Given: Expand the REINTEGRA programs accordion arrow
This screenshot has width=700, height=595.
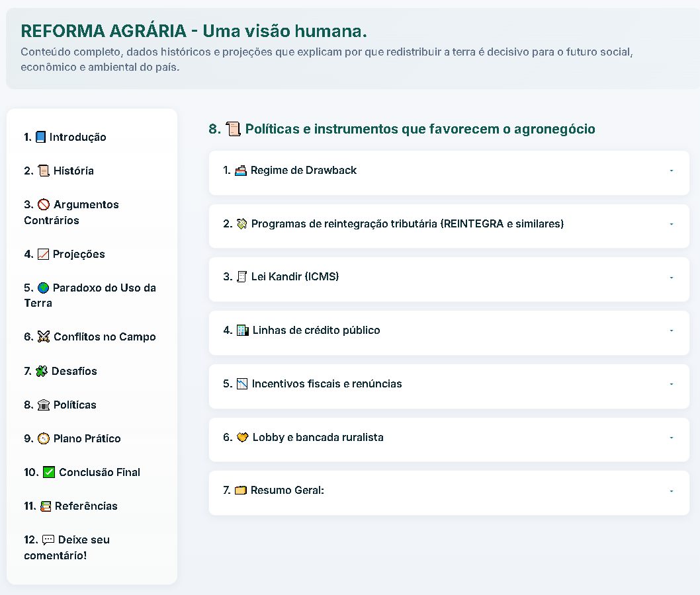Looking at the screenshot, I should [x=672, y=224].
